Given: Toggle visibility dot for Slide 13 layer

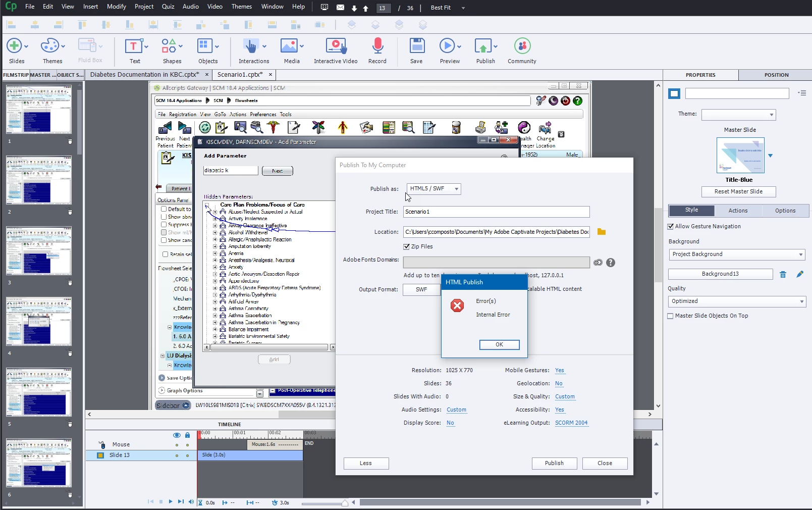Looking at the screenshot, I should (x=177, y=455).
